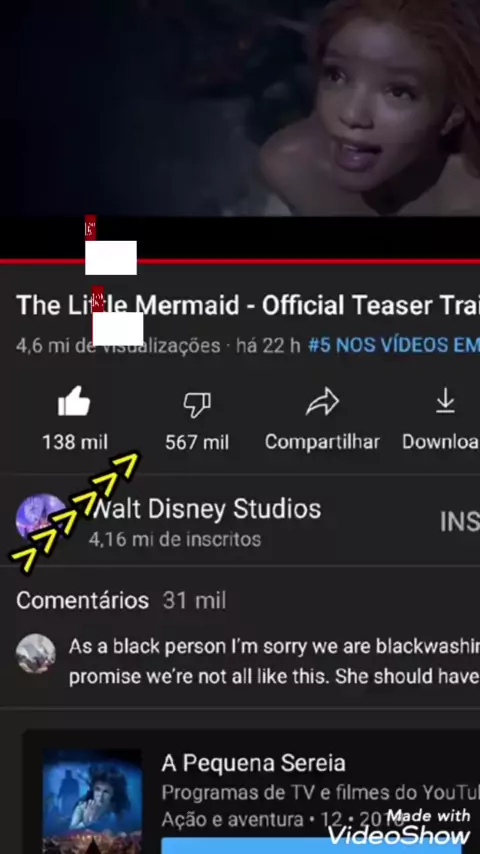
Task: Tap the thumbs-up like icon
Action: [x=74, y=402]
